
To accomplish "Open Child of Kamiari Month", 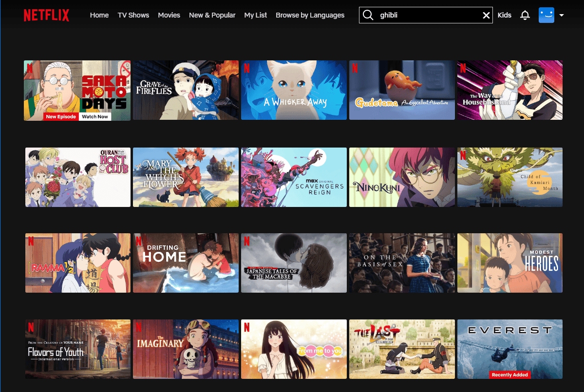I will click(x=510, y=177).
